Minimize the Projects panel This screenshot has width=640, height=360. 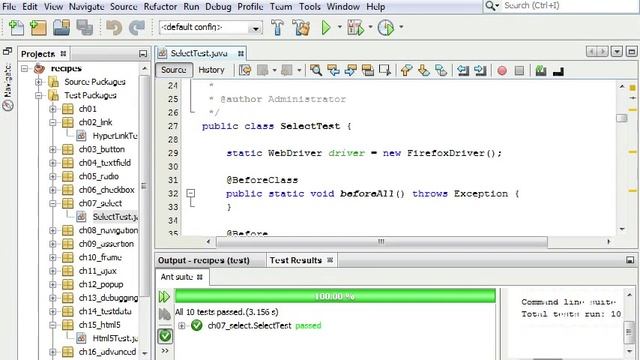[x=143, y=53]
